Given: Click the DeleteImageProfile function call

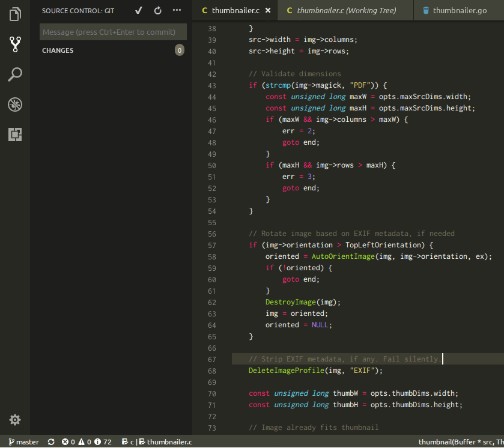Looking at the screenshot, I should coord(287,371).
